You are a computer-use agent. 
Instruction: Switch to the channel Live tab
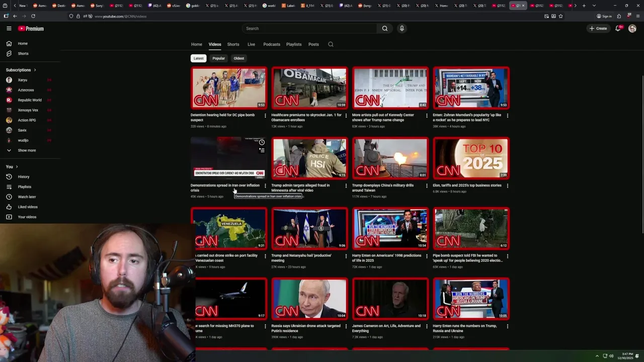(x=251, y=44)
